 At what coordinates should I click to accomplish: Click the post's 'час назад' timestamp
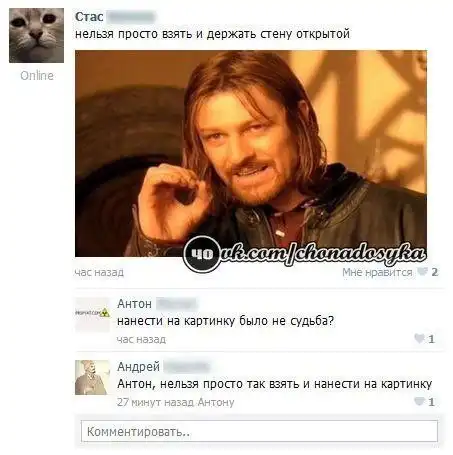(x=99, y=272)
